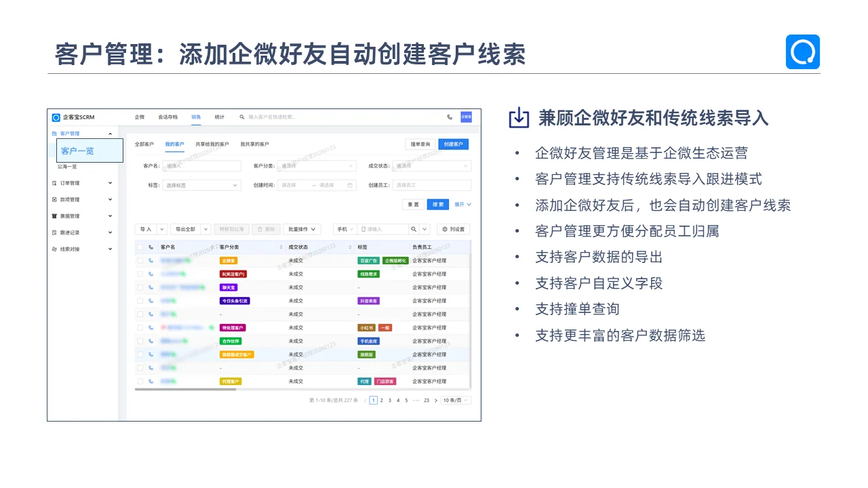Click the phone icon in the 今日头条引流 row
The width and height of the screenshot is (868, 488).
click(151, 301)
